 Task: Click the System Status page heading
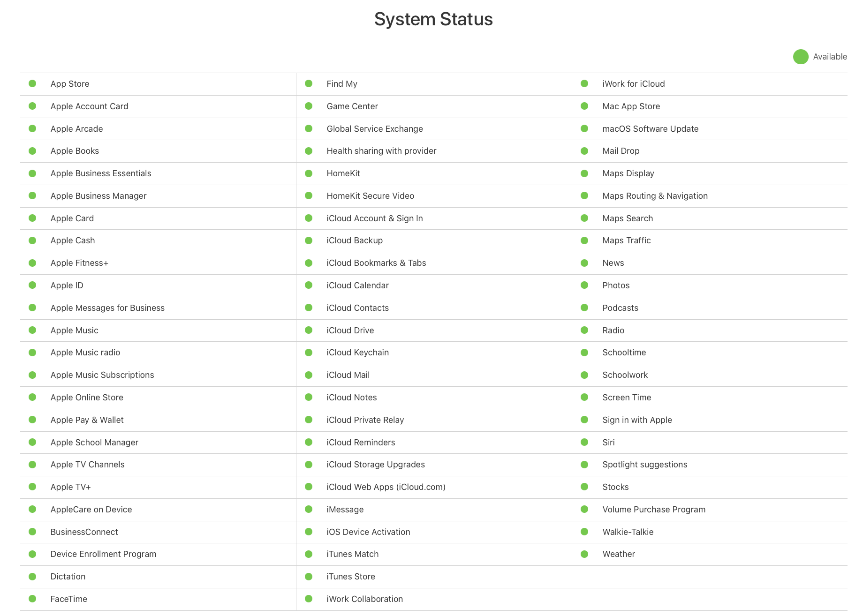pos(433,19)
